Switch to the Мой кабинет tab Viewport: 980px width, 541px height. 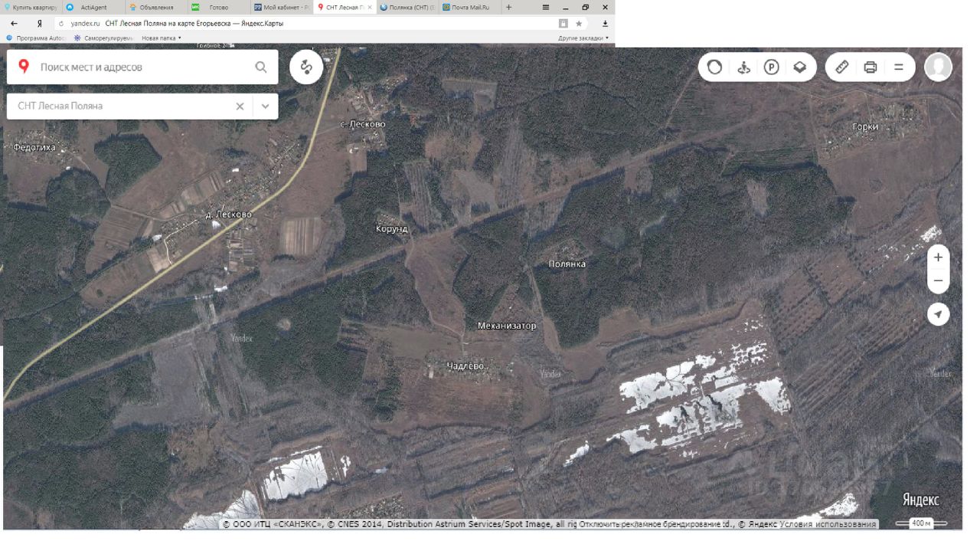pyautogui.click(x=280, y=7)
